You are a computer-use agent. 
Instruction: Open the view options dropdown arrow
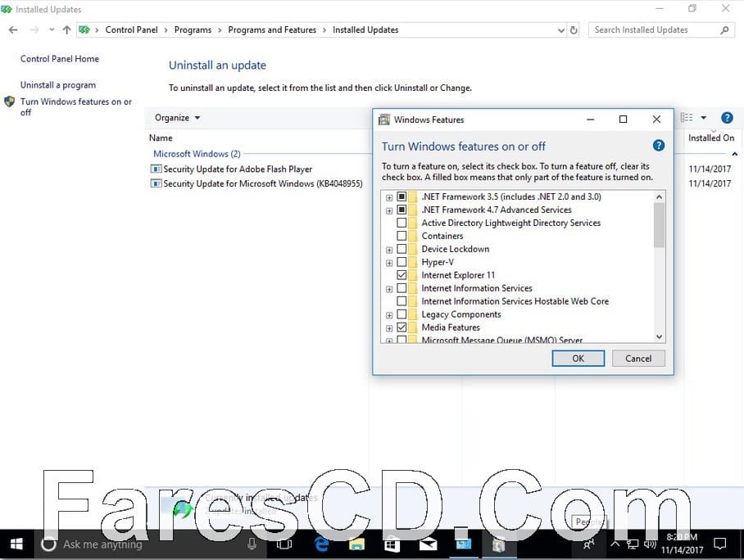pos(703,118)
